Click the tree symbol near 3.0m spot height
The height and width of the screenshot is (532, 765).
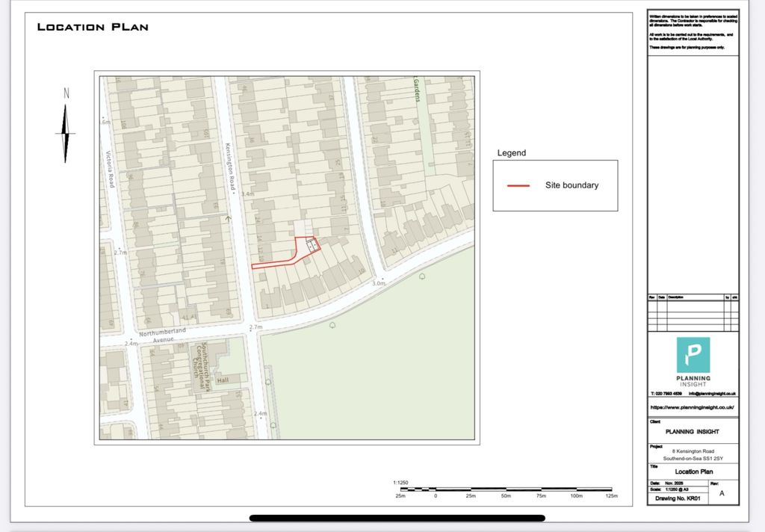[422, 276]
